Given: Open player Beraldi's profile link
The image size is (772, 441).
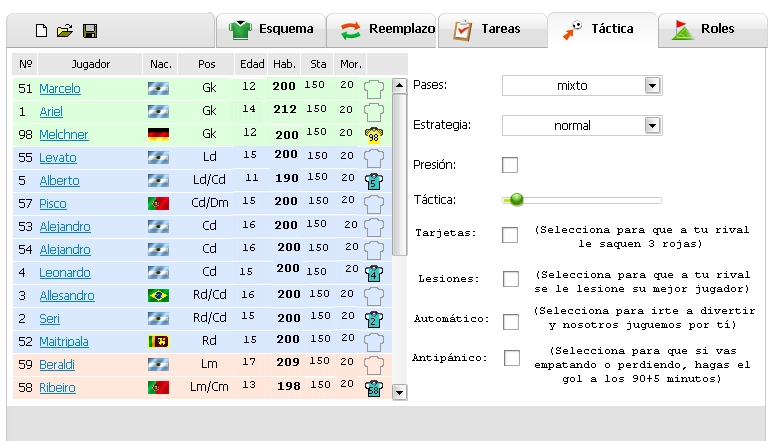Looking at the screenshot, I should 58,365.
